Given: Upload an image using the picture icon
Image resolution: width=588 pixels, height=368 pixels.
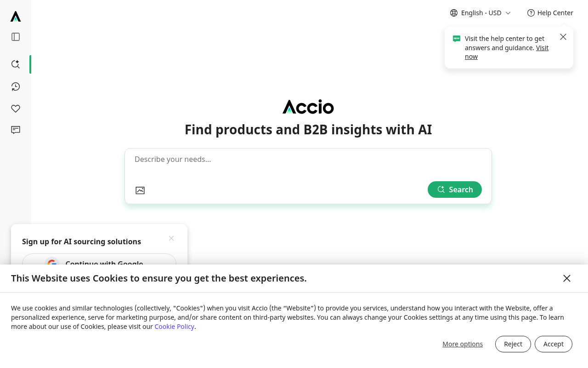Looking at the screenshot, I should click(x=141, y=190).
